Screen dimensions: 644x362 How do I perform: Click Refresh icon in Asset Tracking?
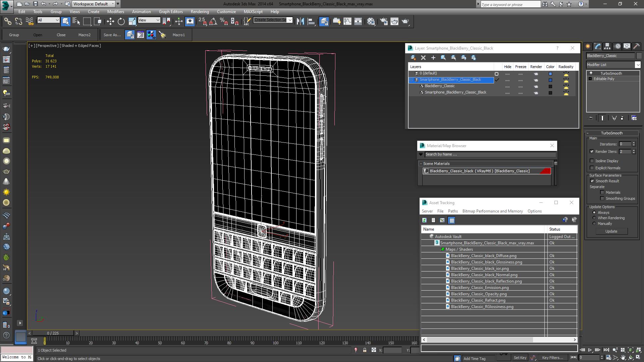[x=424, y=220]
